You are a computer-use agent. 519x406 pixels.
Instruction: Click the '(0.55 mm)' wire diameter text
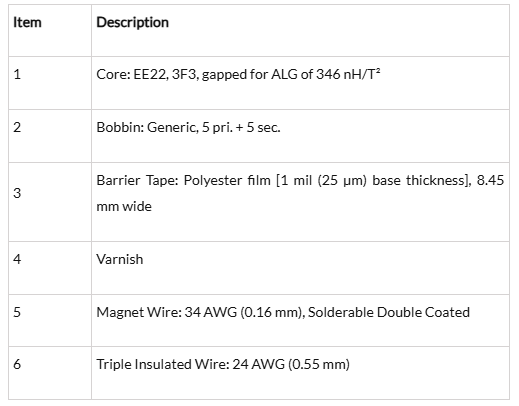[319, 364]
